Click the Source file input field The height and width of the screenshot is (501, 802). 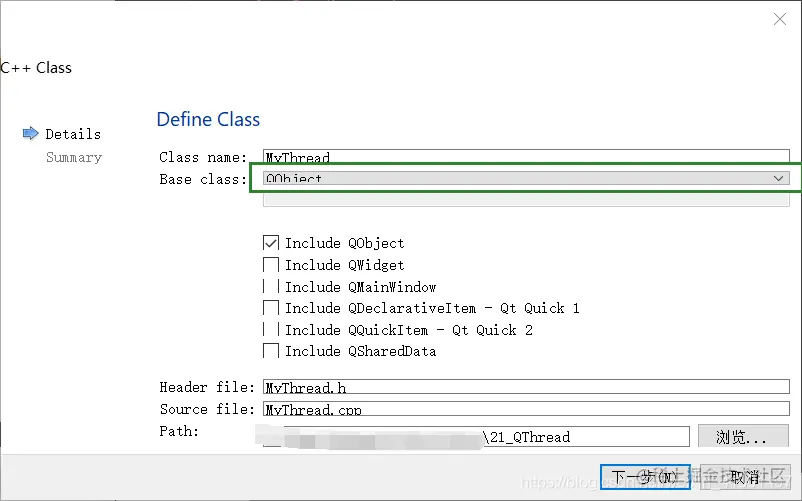click(526, 408)
